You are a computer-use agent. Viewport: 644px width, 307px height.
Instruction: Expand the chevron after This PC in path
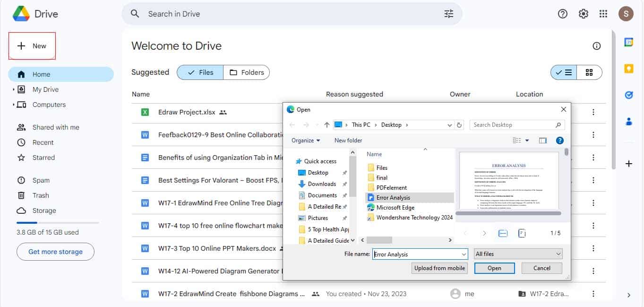[376, 125]
